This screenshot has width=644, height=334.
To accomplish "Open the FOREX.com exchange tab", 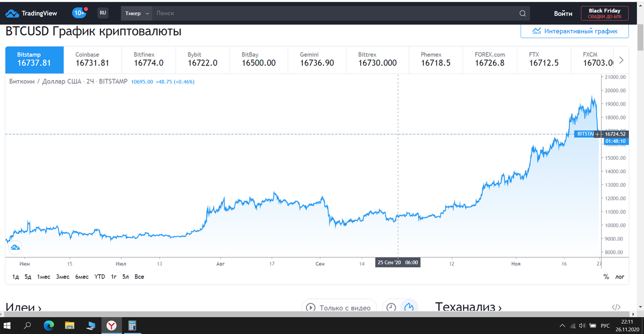I will (489, 60).
